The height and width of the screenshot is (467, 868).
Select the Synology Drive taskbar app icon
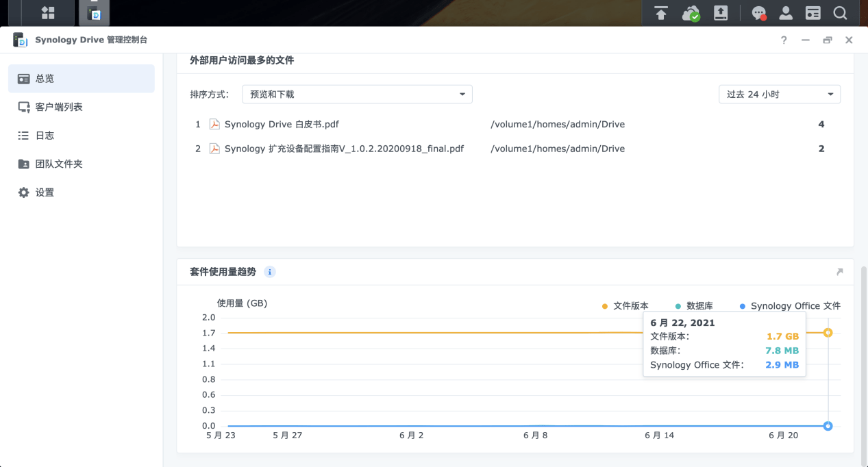94,12
